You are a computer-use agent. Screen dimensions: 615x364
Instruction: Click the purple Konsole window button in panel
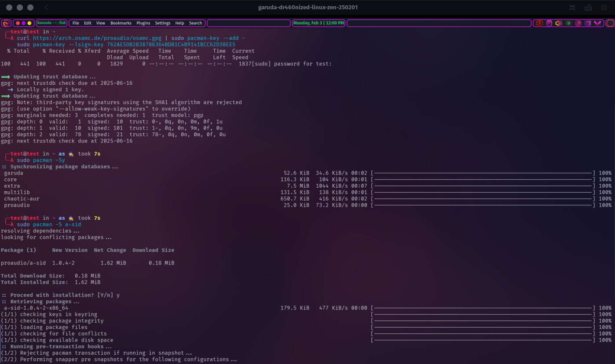point(24,23)
